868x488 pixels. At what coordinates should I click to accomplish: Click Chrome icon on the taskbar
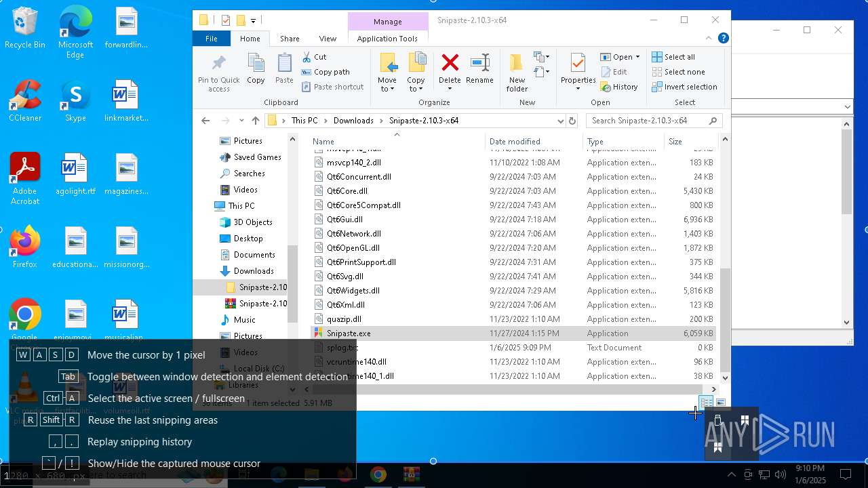click(378, 474)
